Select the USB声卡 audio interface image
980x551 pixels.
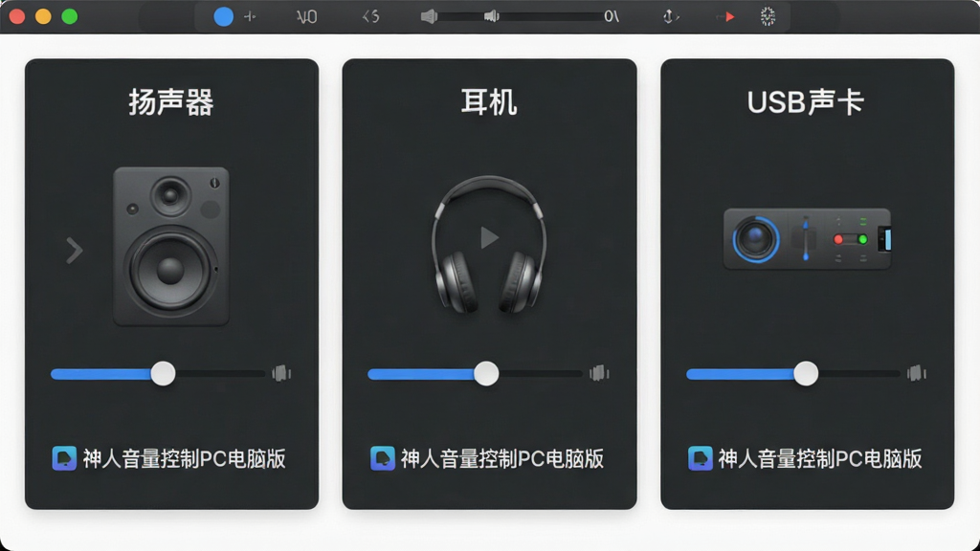pos(807,238)
